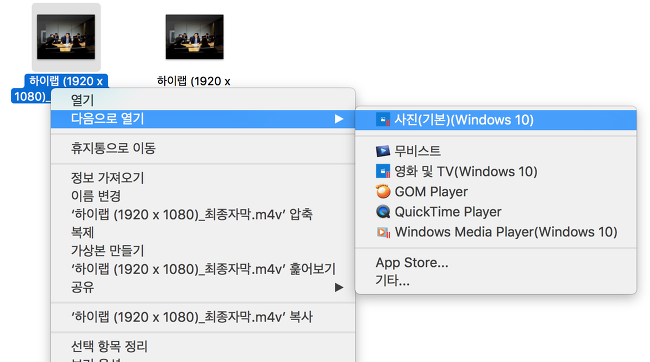Viewport: 650px width, 362px height.
Task: Choose 훑어보기 to quick look the file
Action: (203, 269)
